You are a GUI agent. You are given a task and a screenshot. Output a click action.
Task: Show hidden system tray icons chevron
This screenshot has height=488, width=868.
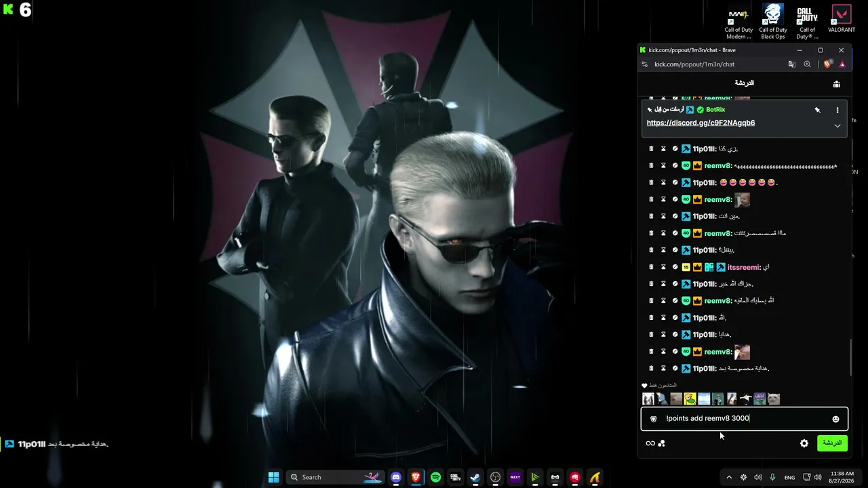coord(729,477)
